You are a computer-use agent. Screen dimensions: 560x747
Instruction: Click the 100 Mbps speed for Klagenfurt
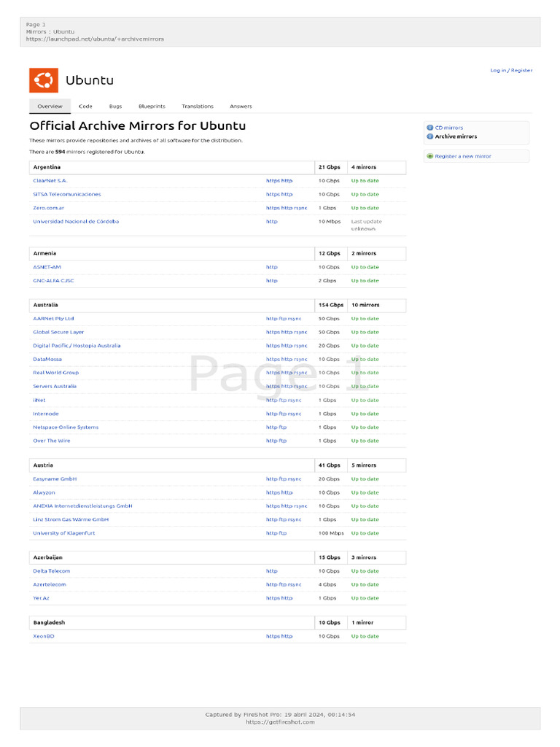331,533
